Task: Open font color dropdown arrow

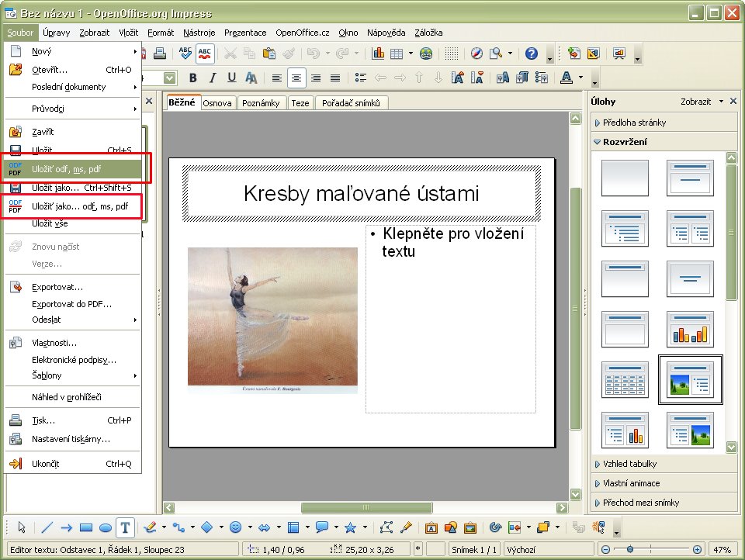Action: point(580,78)
